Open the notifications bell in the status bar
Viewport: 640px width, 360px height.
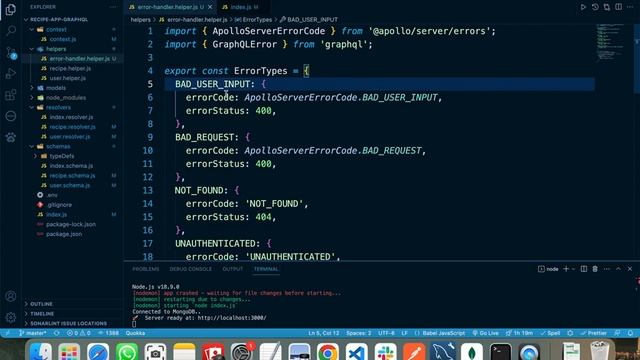coord(630,333)
